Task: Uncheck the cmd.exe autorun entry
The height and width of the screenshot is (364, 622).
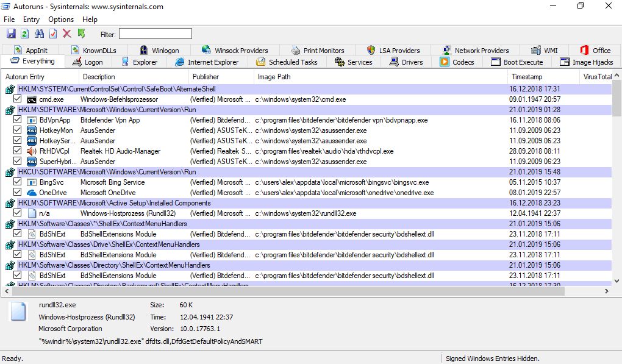Action: (x=17, y=99)
